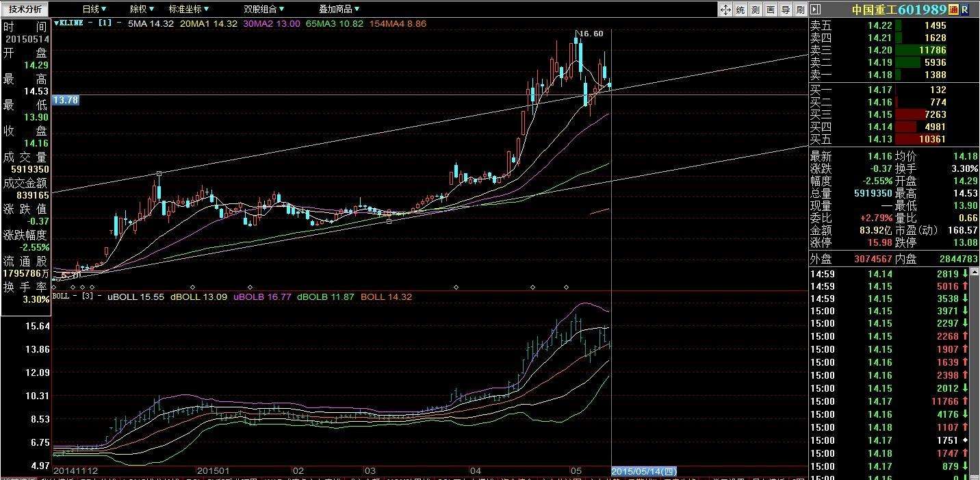The image size is (980, 480).
Task: Open the 双股组合 dropdown menu
Action: pyautogui.click(x=264, y=10)
